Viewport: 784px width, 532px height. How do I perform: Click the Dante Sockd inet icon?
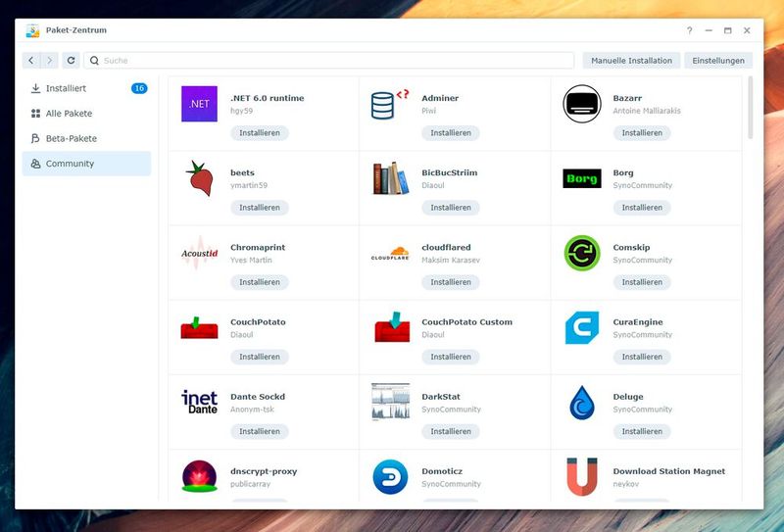[200, 402]
